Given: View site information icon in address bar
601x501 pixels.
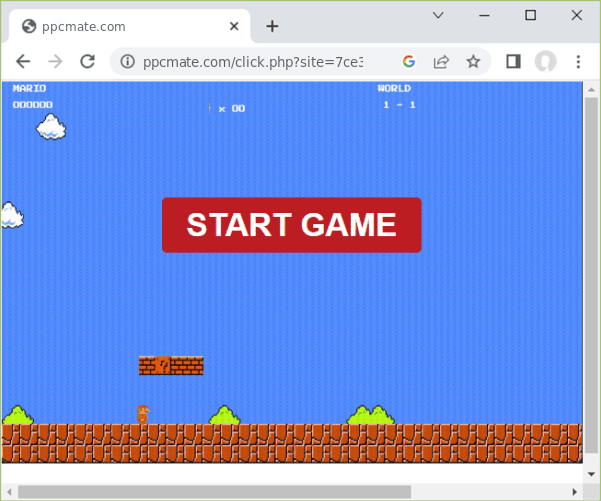Looking at the screenshot, I should pos(127,61).
